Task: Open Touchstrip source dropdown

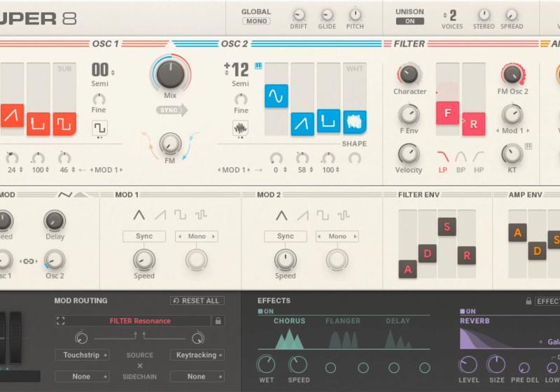Action: coord(82,355)
